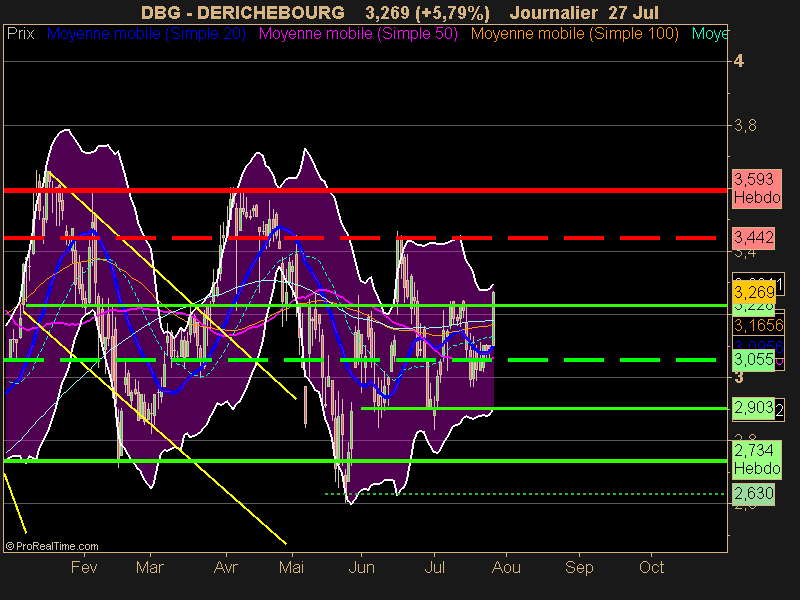Viewport: 800px width, 600px height.
Task: Click the green 3,055 price label
Action: tap(754, 360)
